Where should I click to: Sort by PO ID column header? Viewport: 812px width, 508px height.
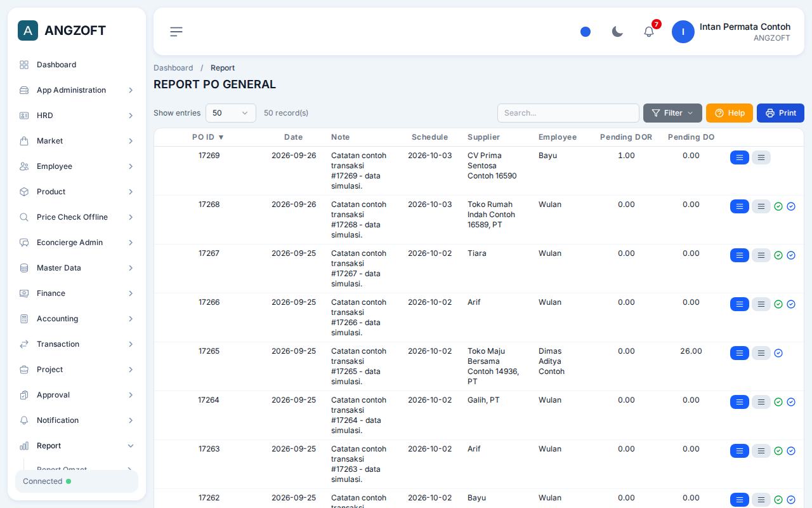209,137
